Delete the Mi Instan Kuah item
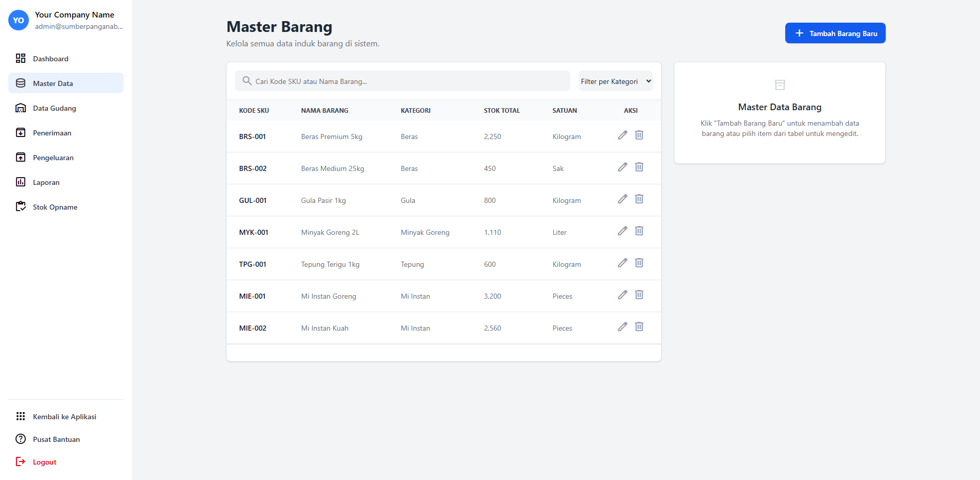Image resolution: width=980 pixels, height=480 pixels. pos(639,327)
